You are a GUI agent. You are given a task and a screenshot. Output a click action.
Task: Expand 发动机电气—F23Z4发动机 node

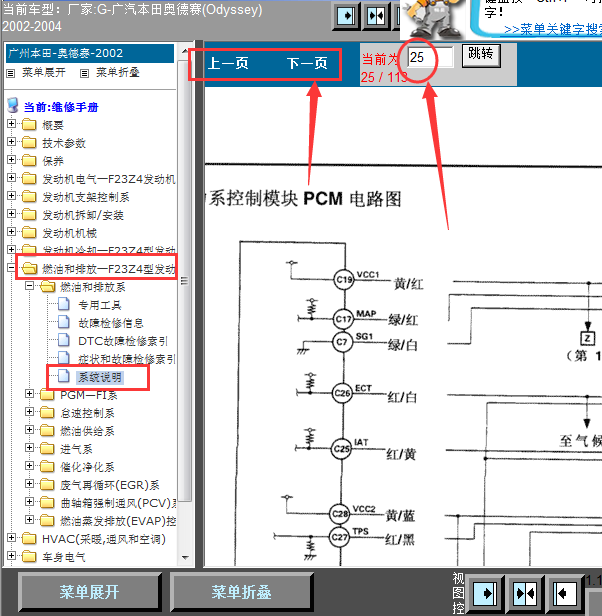click(x=11, y=178)
